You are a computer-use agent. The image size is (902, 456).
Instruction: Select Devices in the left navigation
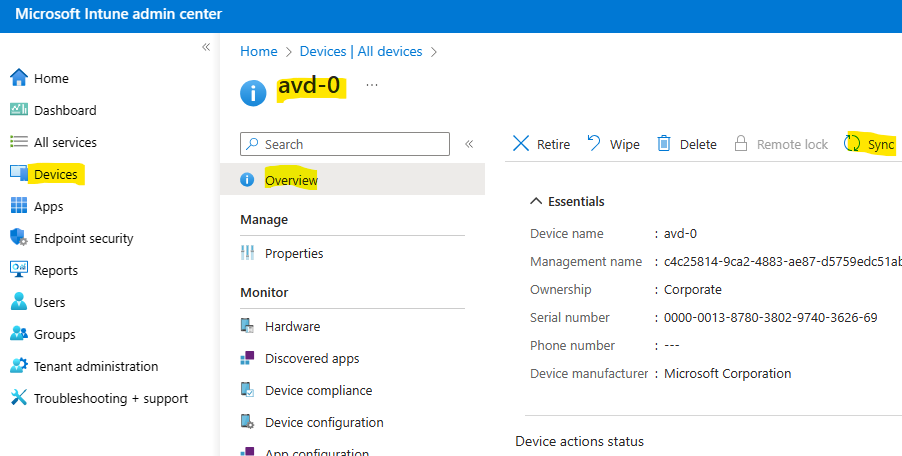point(55,174)
